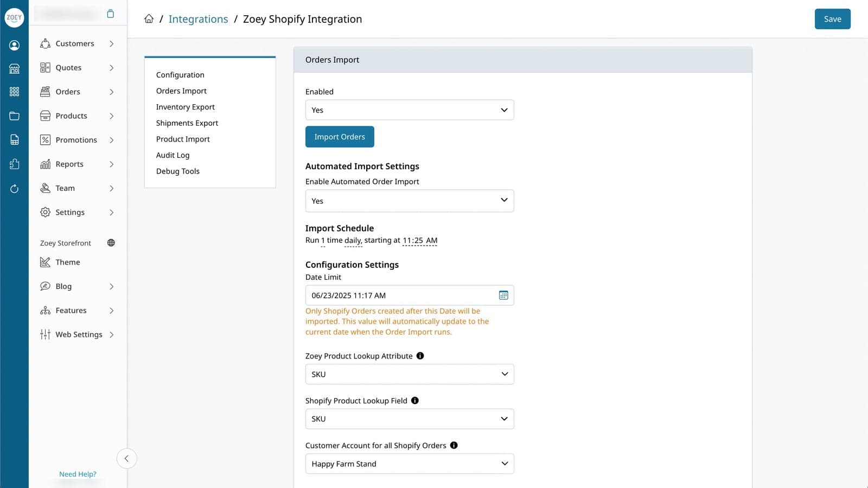Click the Team menu icon
The image size is (868, 488).
click(x=45, y=188)
